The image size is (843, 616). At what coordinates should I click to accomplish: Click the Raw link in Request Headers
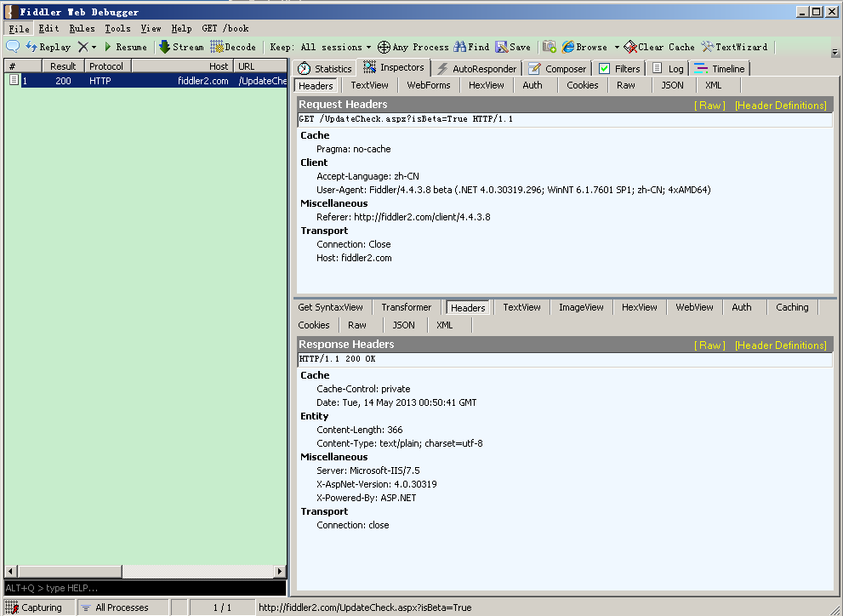click(710, 106)
